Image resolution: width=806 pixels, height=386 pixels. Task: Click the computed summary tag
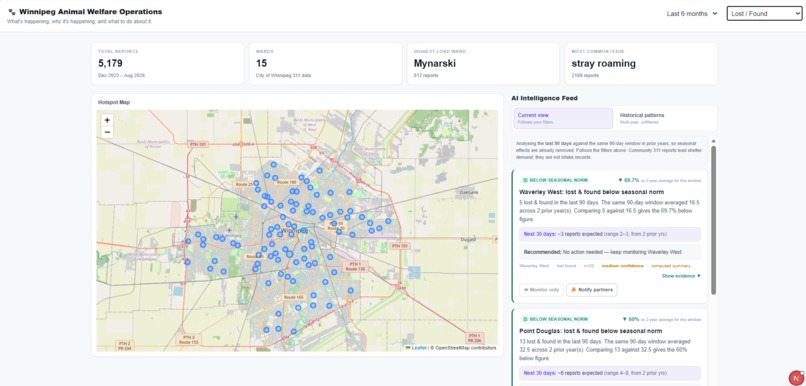coord(671,266)
